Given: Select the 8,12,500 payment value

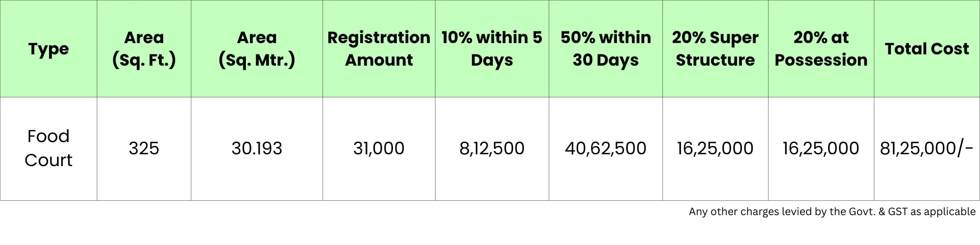Looking at the screenshot, I should coord(492,148).
